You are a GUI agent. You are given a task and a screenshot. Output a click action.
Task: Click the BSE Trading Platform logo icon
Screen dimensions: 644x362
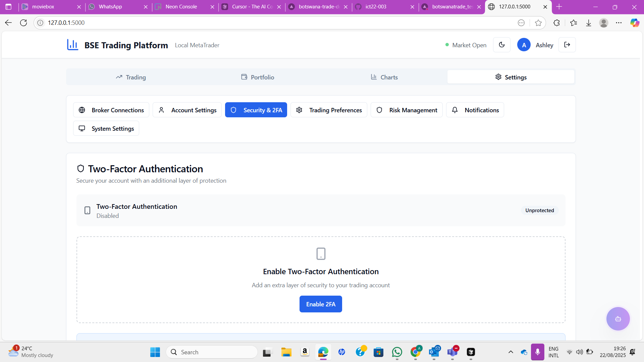pos(72,45)
